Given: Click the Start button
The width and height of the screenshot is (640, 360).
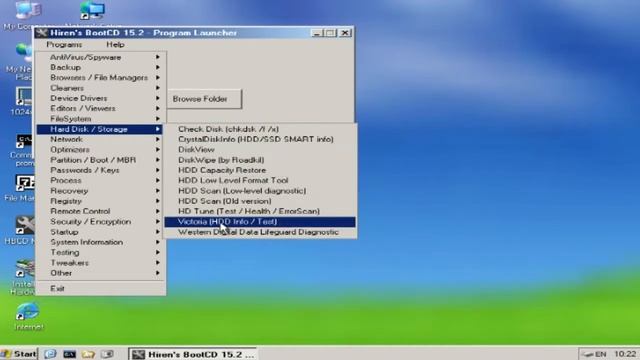Looking at the screenshot, I should 19,354.
